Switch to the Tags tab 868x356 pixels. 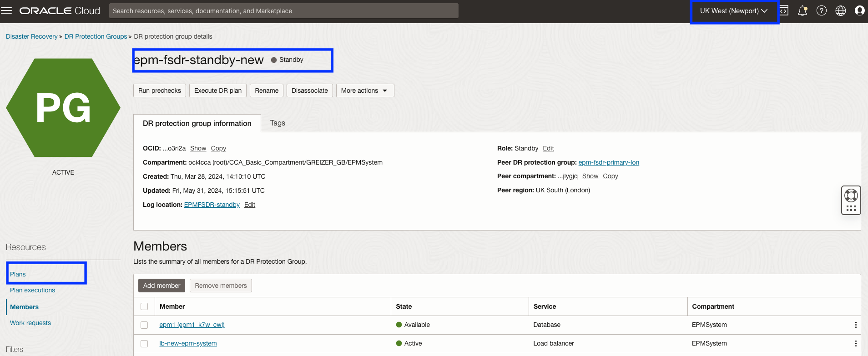click(278, 123)
